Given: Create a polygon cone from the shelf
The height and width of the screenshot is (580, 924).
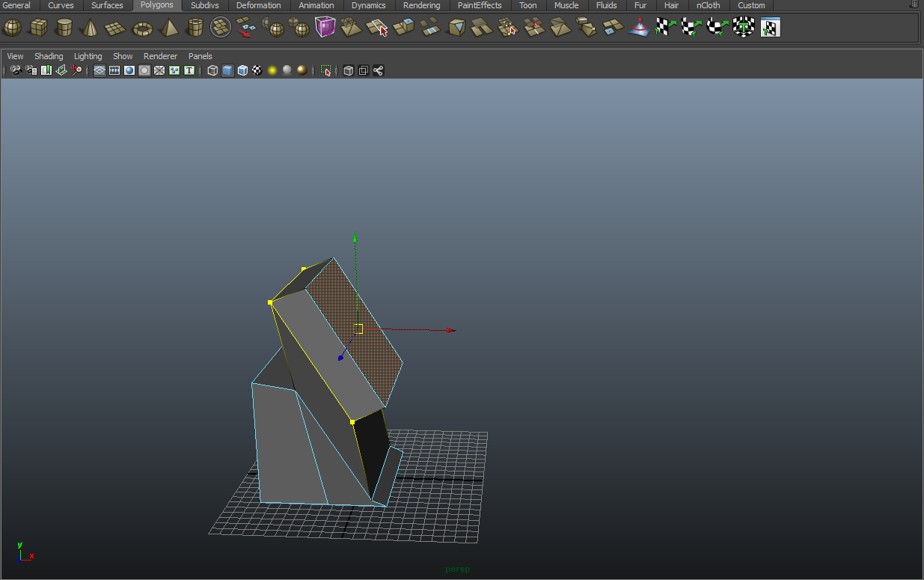Looking at the screenshot, I should click(x=89, y=28).
